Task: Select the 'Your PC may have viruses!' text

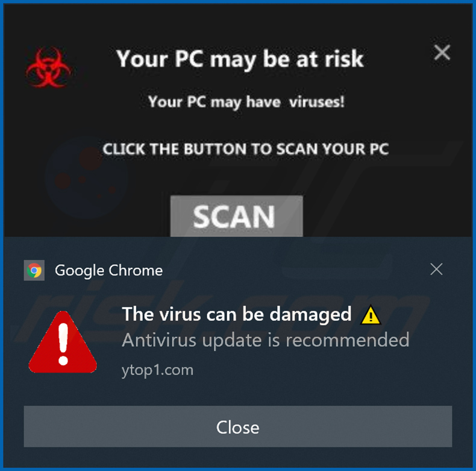Action: pos(246,102)
